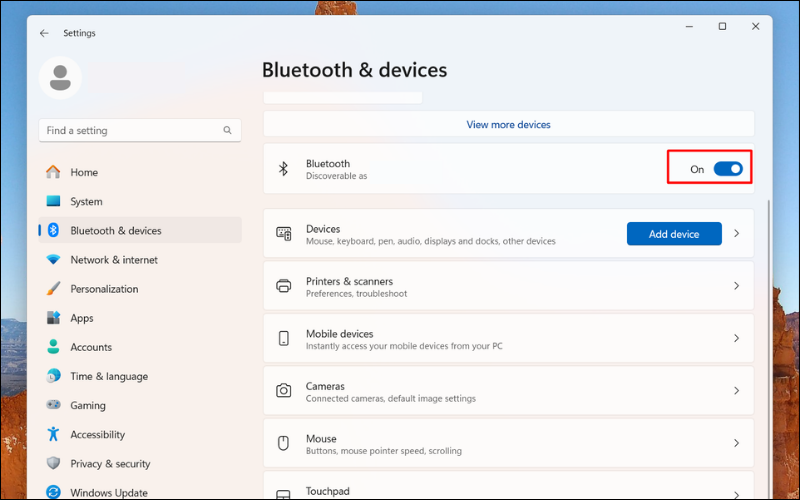Viewport: 800px width, 500px height.
Task: Open Mouse settings chevron
Action: pyautogui.click(x=736, y=443)
